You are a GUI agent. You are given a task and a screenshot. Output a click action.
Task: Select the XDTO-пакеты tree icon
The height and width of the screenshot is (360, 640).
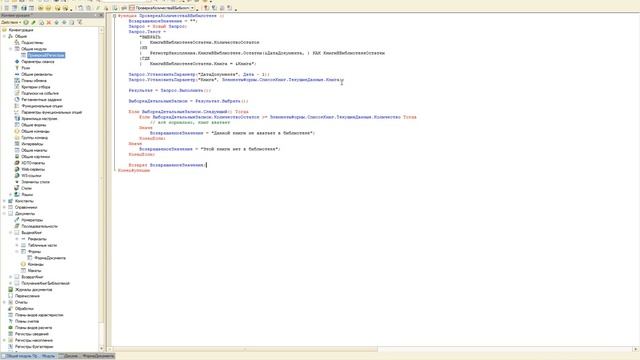(x=17, y=163)
